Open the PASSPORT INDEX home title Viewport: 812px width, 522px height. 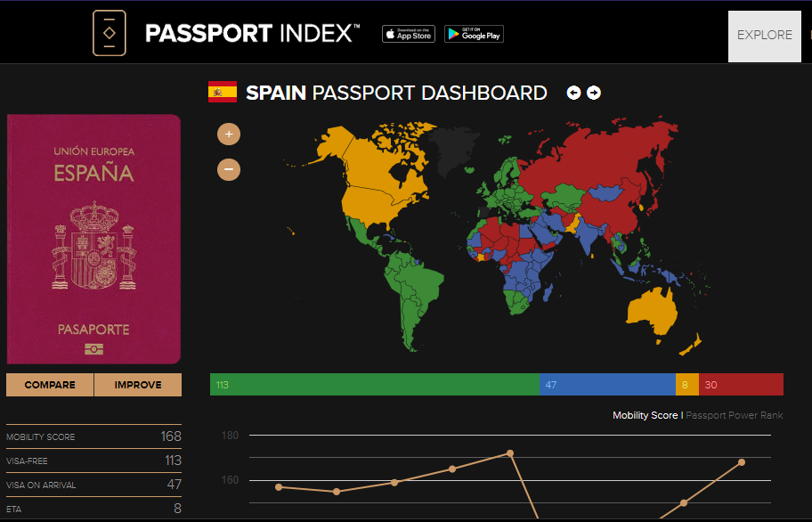click(252, 34)
